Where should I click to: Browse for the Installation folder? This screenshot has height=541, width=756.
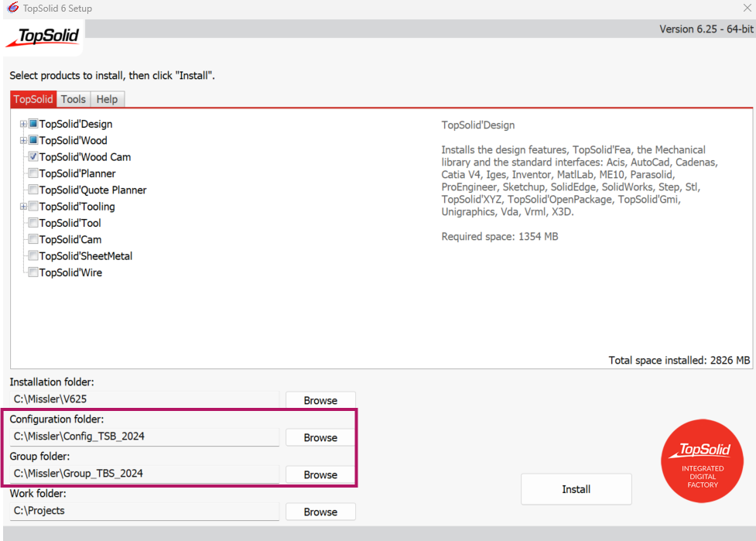click(x=320, y=400)
